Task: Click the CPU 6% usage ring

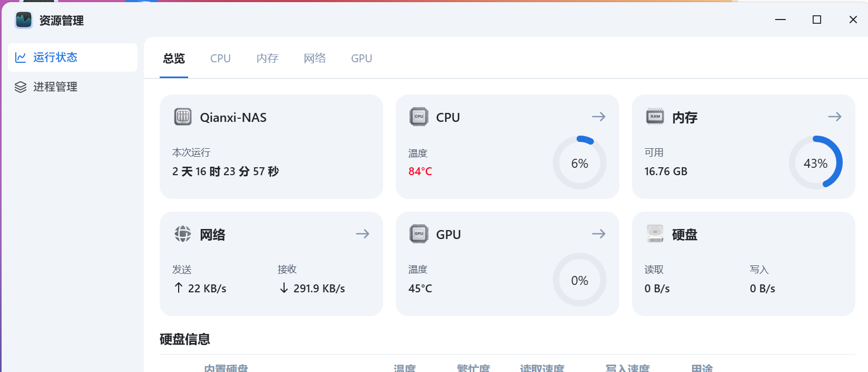Action: [580, 163]
